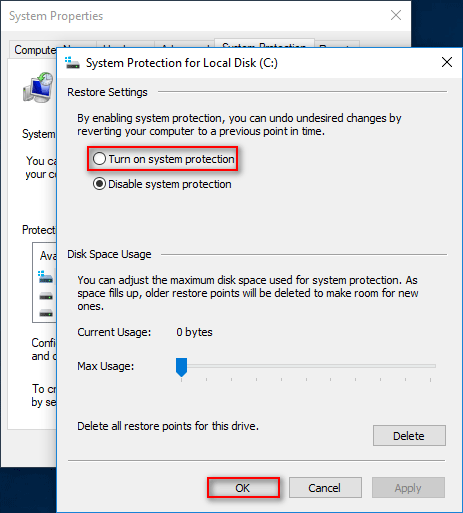463x513 pixels.
Task: Switch to the System Protection tab
Action: click(264, 44)
